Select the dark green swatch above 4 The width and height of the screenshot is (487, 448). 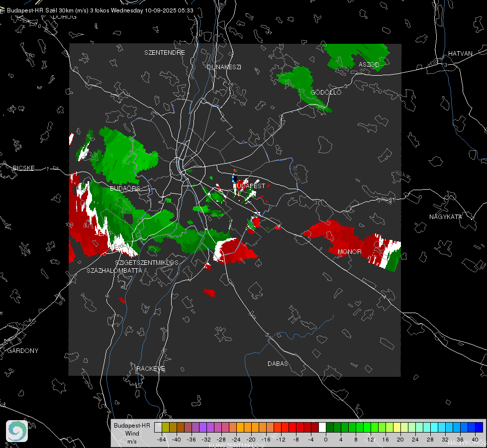click(x=337, y=428)
